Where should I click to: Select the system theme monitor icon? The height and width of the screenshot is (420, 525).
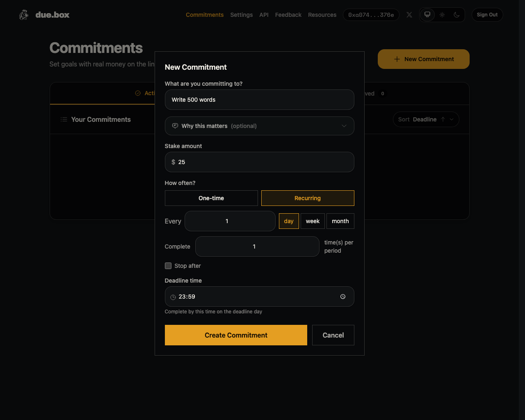tap(427, 15)
